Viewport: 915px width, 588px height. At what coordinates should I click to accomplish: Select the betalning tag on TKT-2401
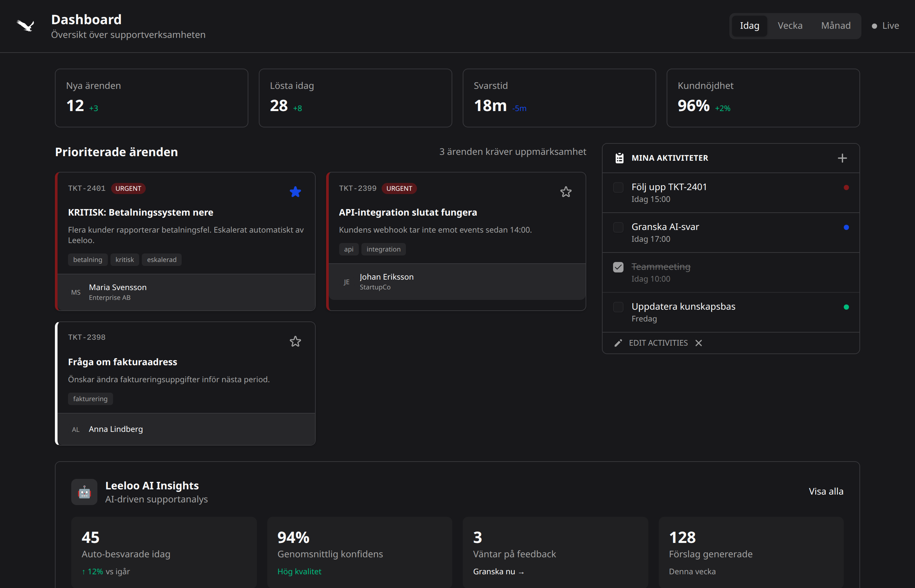[88, 259]
